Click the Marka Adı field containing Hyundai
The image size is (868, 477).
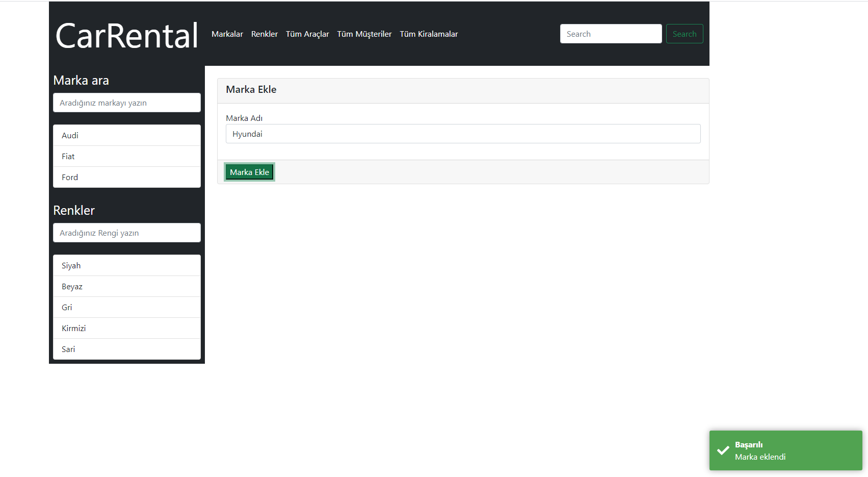tap(463, 134)
